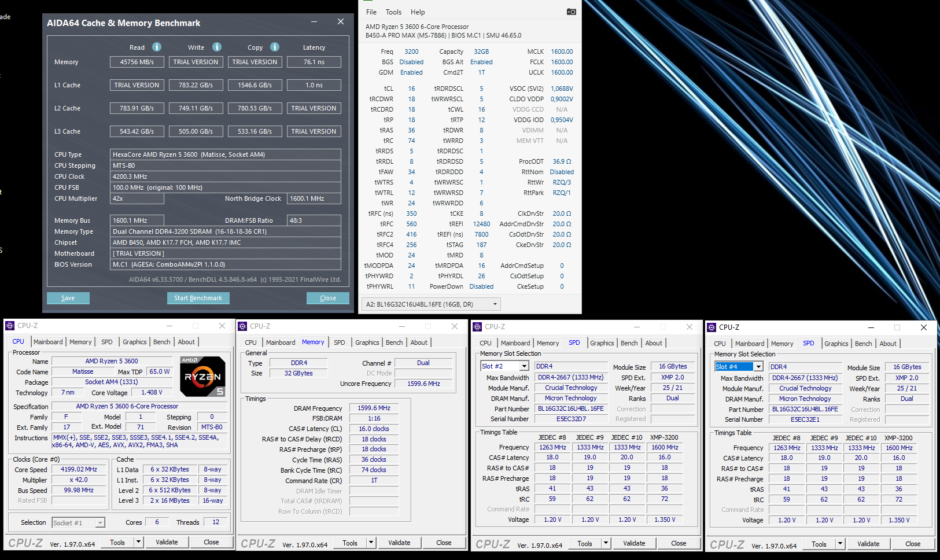
Task: Click Close button at the bottom of AIDA64 benchmark
Action: (x=328, y=298)
